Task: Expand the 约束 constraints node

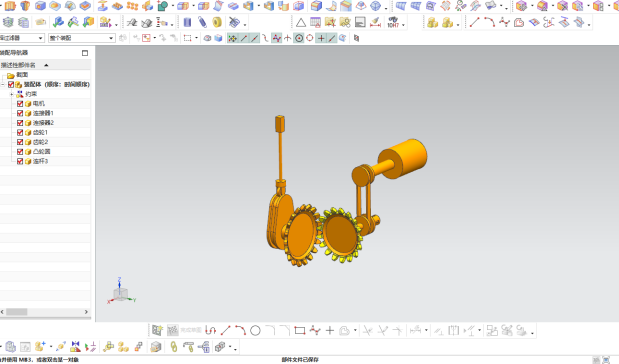Action: [11, 94]
